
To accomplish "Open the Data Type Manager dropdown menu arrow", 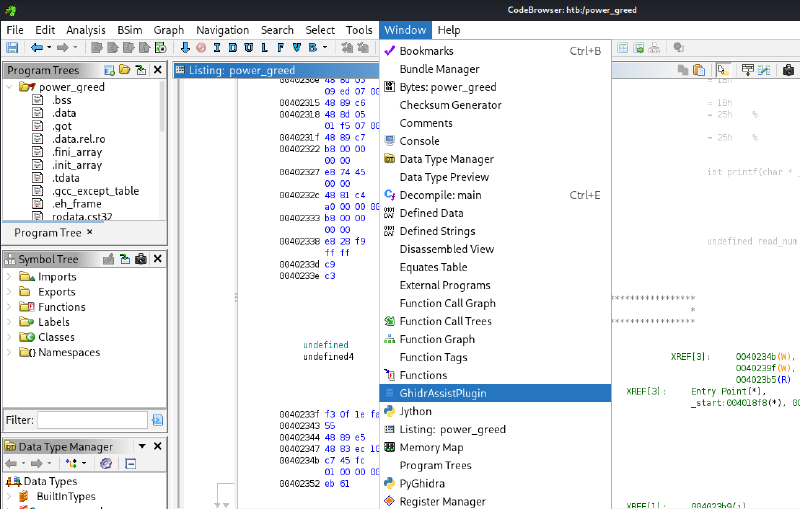I will tap(141, 447).
